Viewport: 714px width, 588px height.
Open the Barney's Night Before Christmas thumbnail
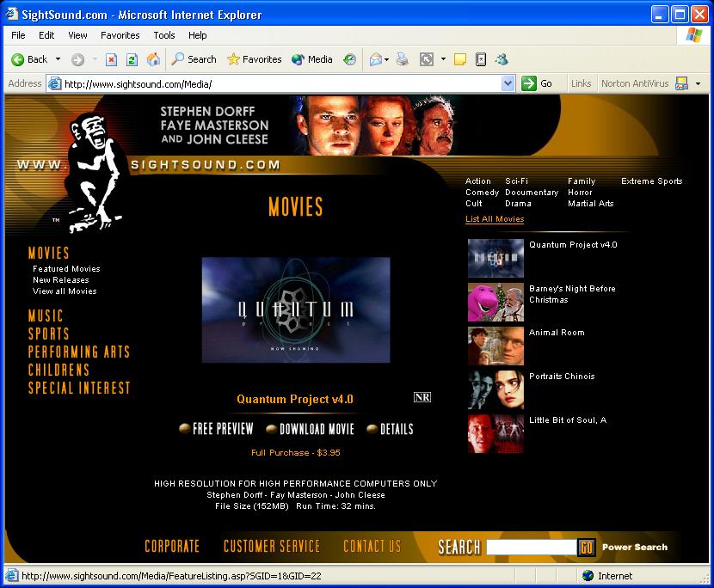(x=495, y=302)
